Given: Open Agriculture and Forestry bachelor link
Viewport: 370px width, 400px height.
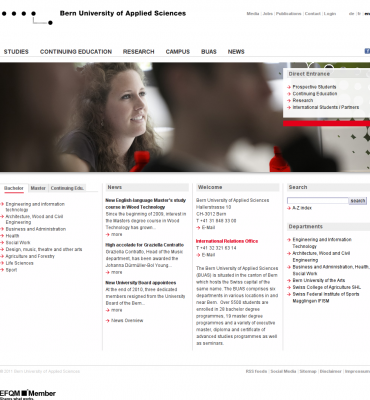Looking at the screenshot, I should [x=30, y=256].
